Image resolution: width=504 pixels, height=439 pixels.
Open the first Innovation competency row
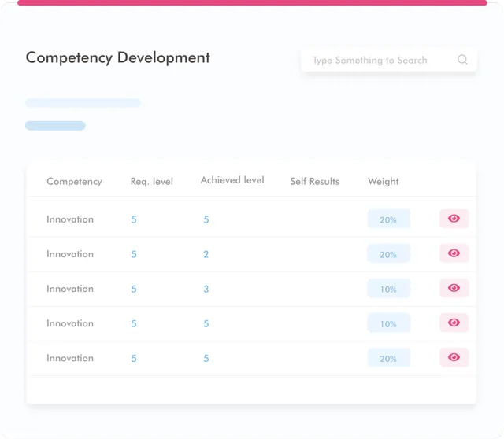tap(70, 219)
